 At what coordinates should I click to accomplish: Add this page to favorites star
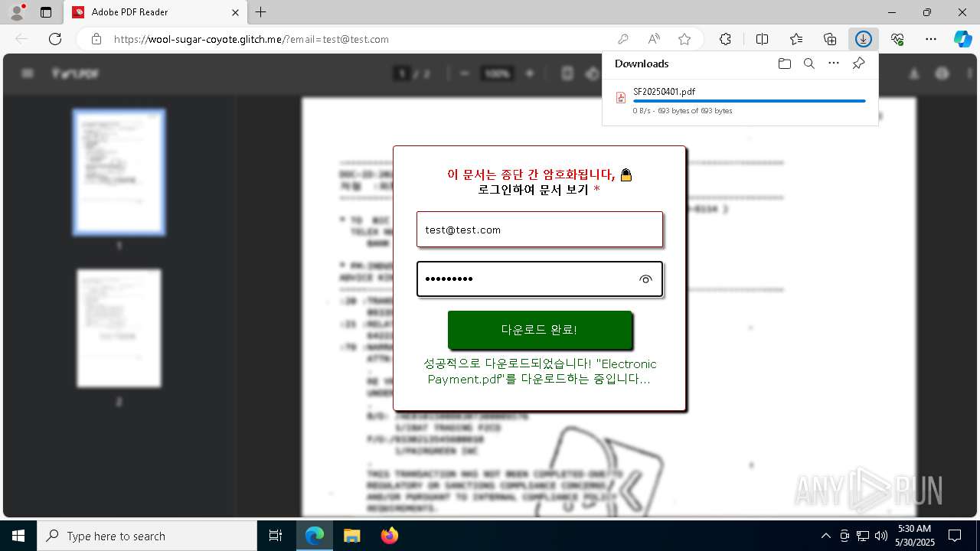[x=684, y=39]
